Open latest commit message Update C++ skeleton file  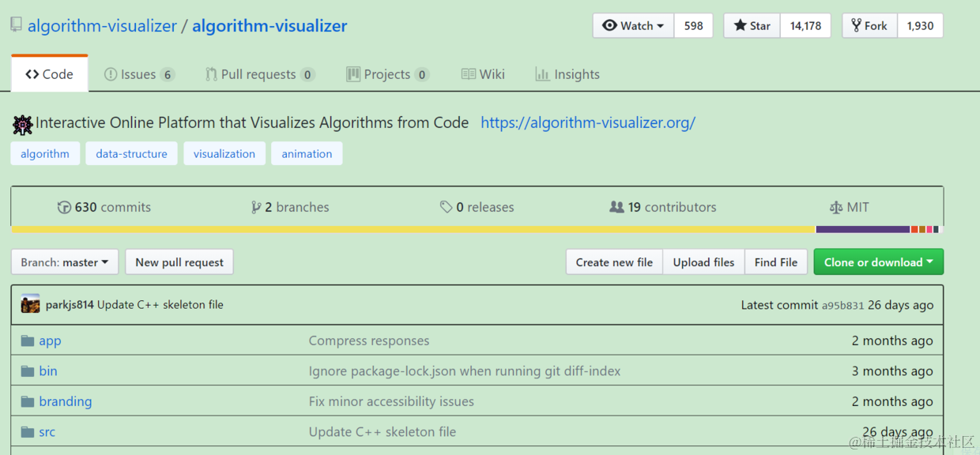(x=160, y=305)
